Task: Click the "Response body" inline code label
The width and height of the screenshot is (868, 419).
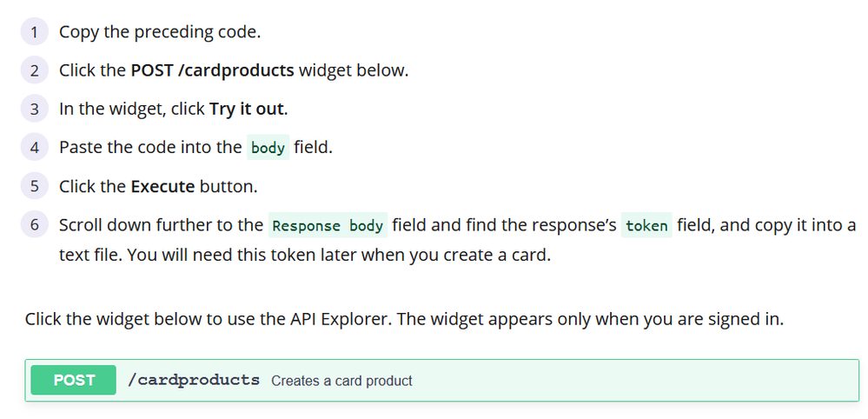Action: click(x=328, y=226)
